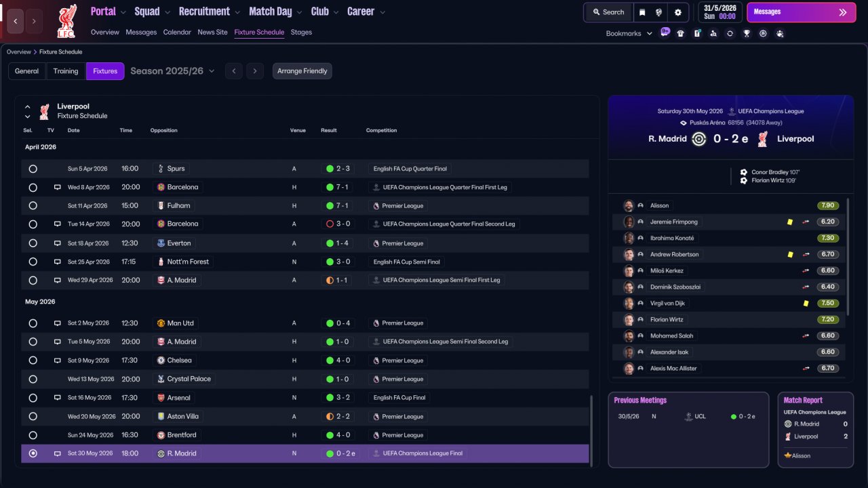Viewport: 868px width, 488px height.
Task: Go to next season with right chevron
Action: click(255, 71)
